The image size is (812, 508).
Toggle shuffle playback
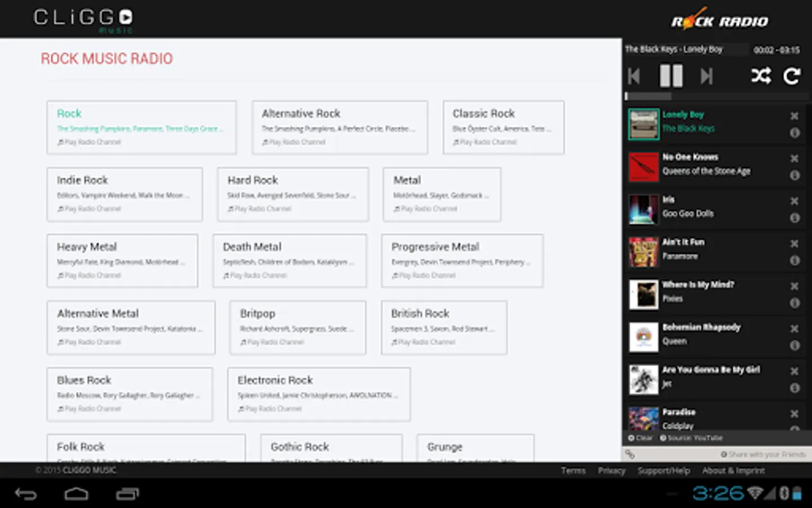761,76
